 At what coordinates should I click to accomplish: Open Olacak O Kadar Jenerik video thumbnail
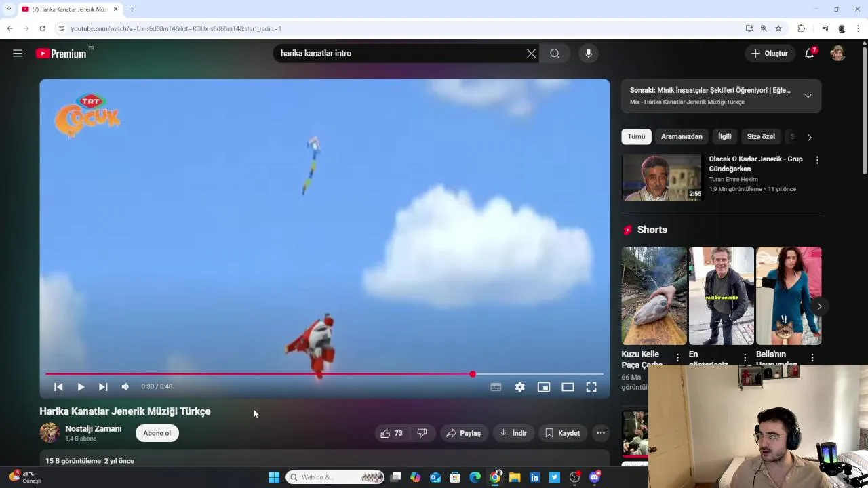tap(662, 177)
